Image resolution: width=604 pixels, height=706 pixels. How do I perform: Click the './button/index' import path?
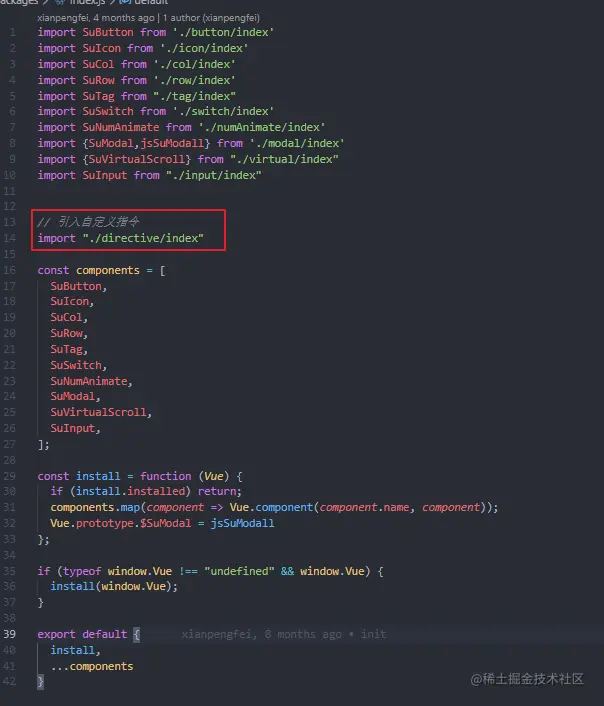click(223, 32)
